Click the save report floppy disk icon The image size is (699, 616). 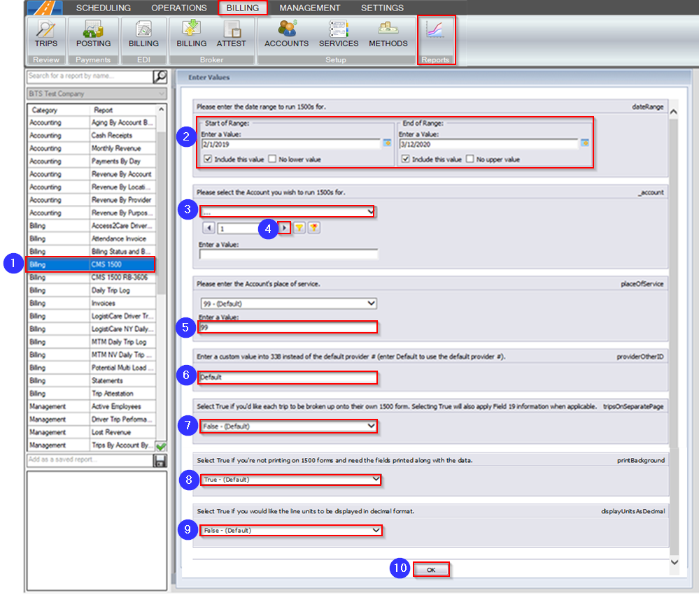pyautogui.click(x=160, y=461)
